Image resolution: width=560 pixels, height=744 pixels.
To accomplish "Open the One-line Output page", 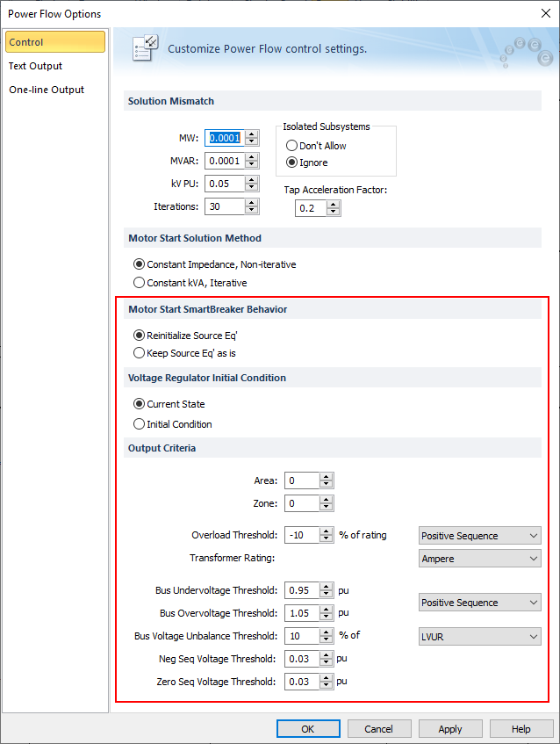I will tap(47, 90).
